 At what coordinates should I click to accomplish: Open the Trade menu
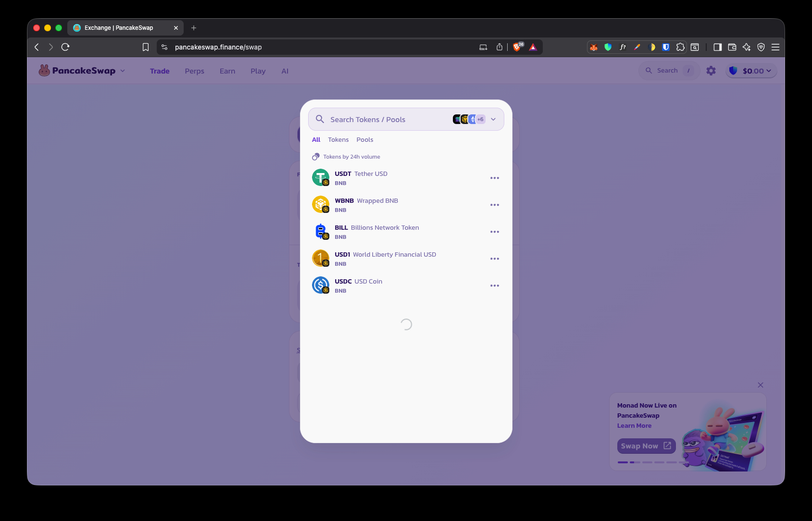point(160,71)
